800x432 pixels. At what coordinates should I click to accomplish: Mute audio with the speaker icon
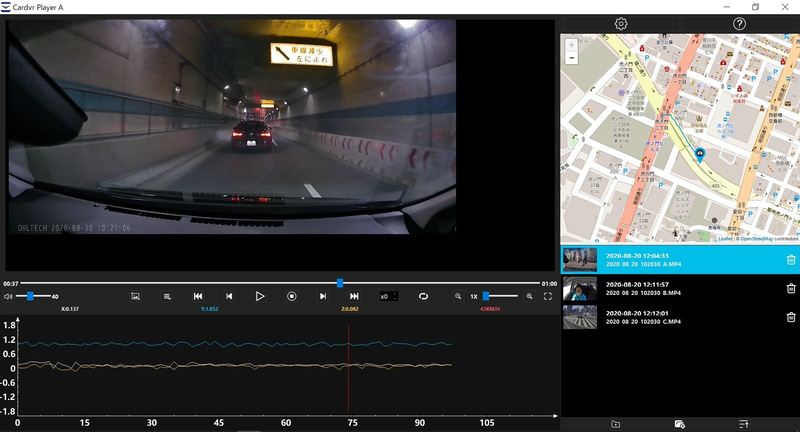pos(8,296)
